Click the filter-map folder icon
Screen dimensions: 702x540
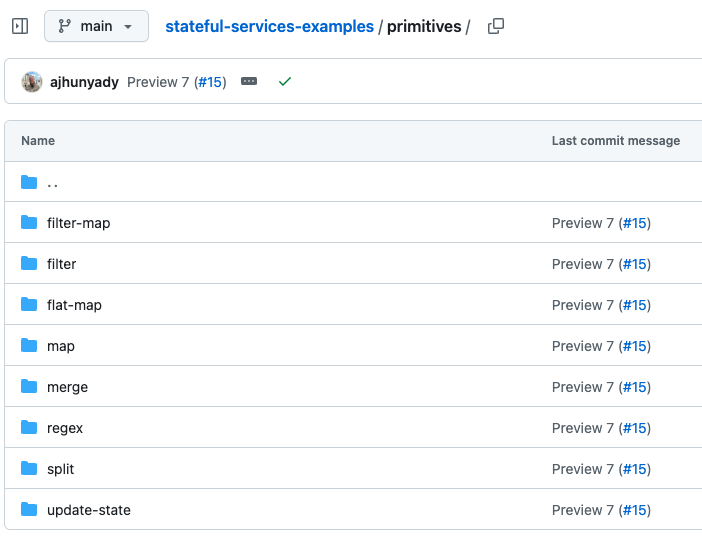tap(29, 222)
